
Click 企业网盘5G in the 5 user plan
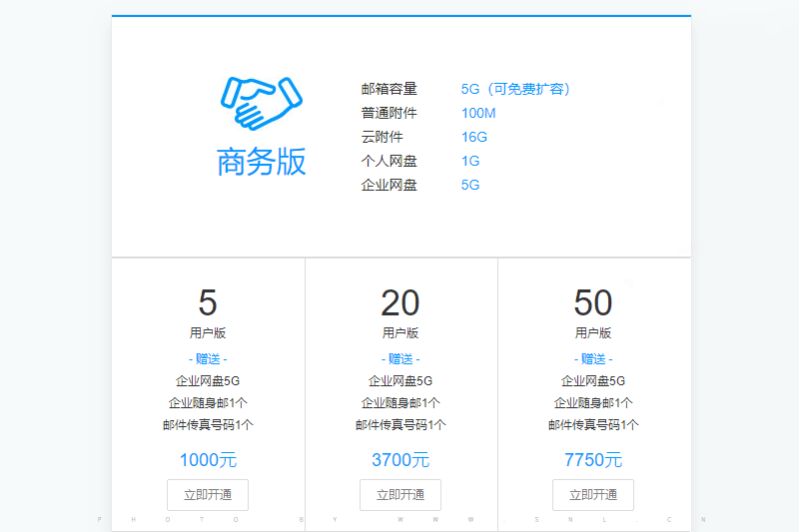[208, 381]
